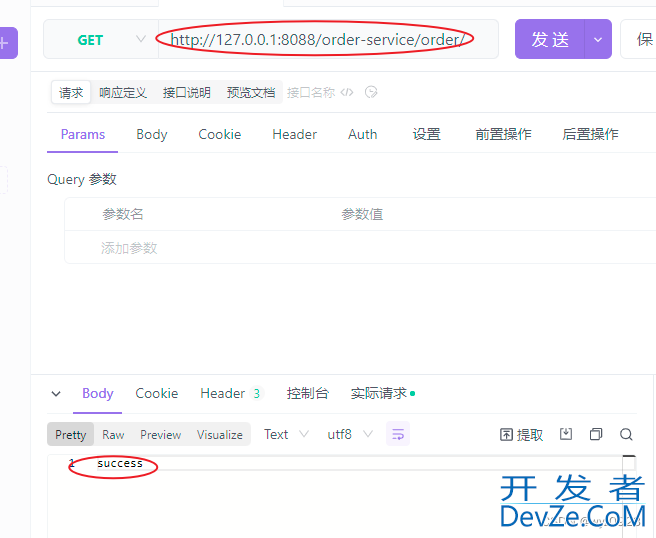Download the response body
The image size is (656, 538).
click(x=566, y=434)
